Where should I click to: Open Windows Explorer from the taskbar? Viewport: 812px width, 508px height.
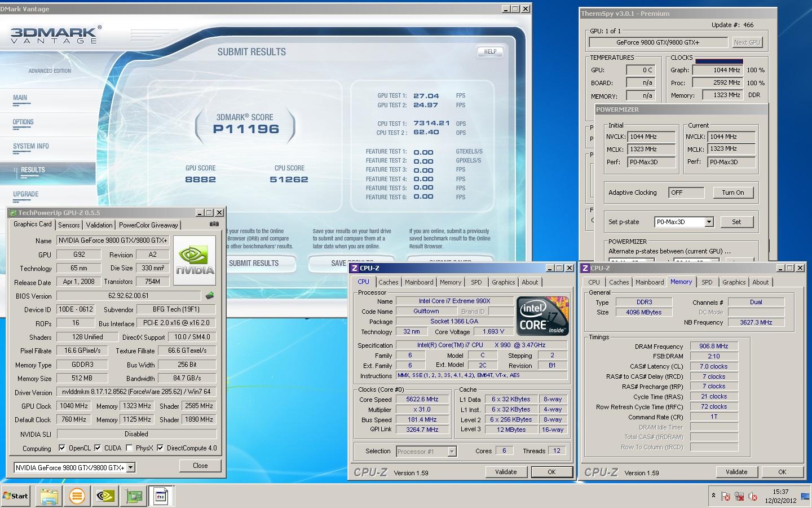[x=49, y=496]
